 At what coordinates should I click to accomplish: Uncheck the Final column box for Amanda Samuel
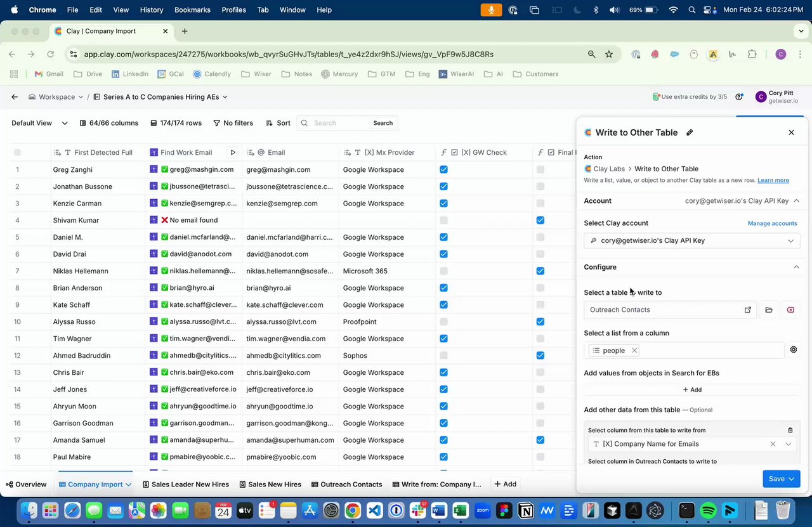[540, 440]
